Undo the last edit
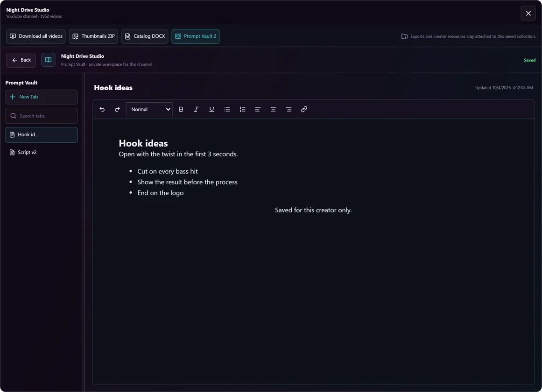This screenshot has width=542, height=392. click(102, 109)
